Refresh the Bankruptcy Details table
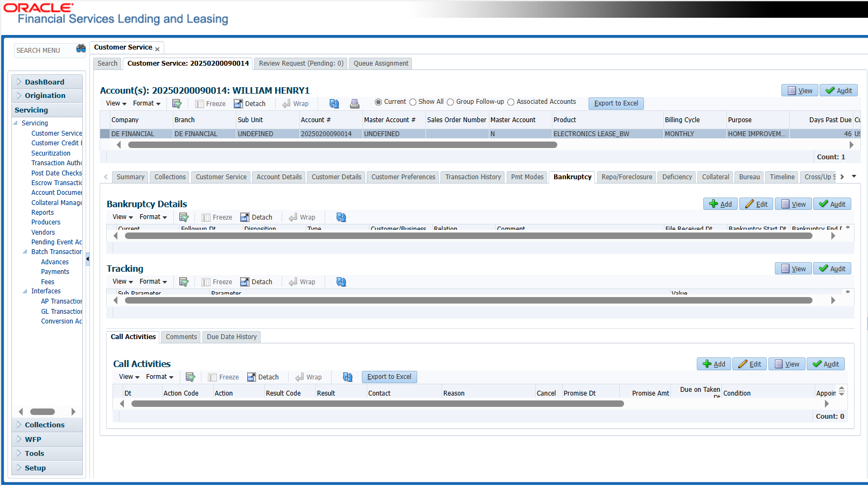This screenshot has width=868, height=486. (341, 217)
